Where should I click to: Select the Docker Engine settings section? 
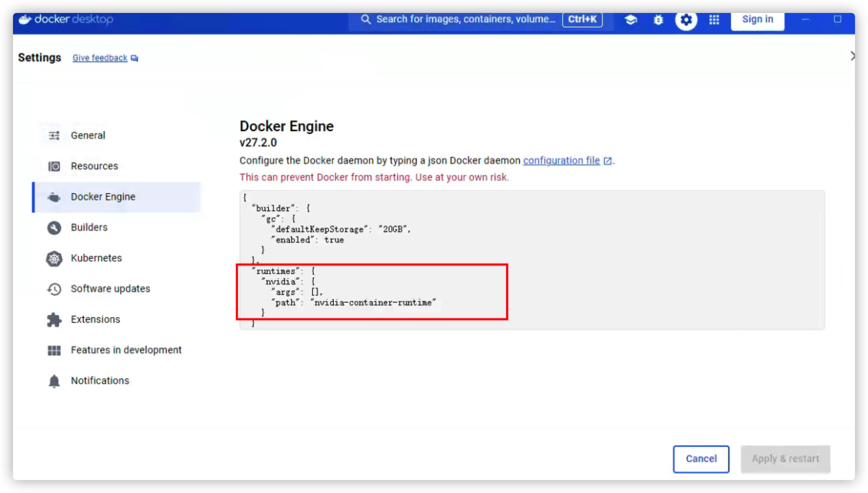116,197
